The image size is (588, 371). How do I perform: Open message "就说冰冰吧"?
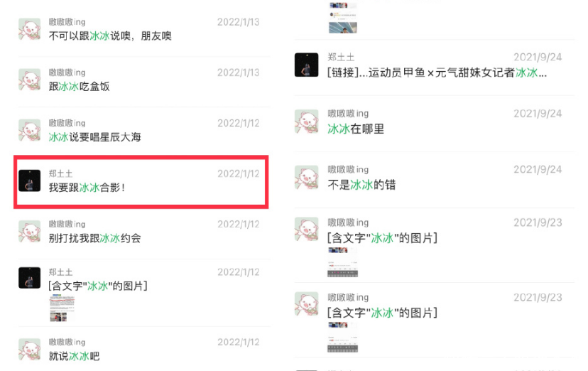[144, 350]
